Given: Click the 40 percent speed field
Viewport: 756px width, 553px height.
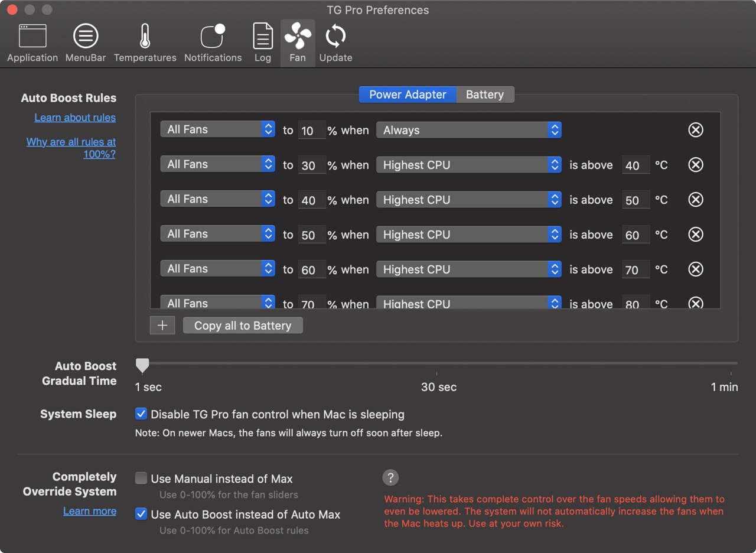Looking at the screenshot, I should (x=311, y=200).
